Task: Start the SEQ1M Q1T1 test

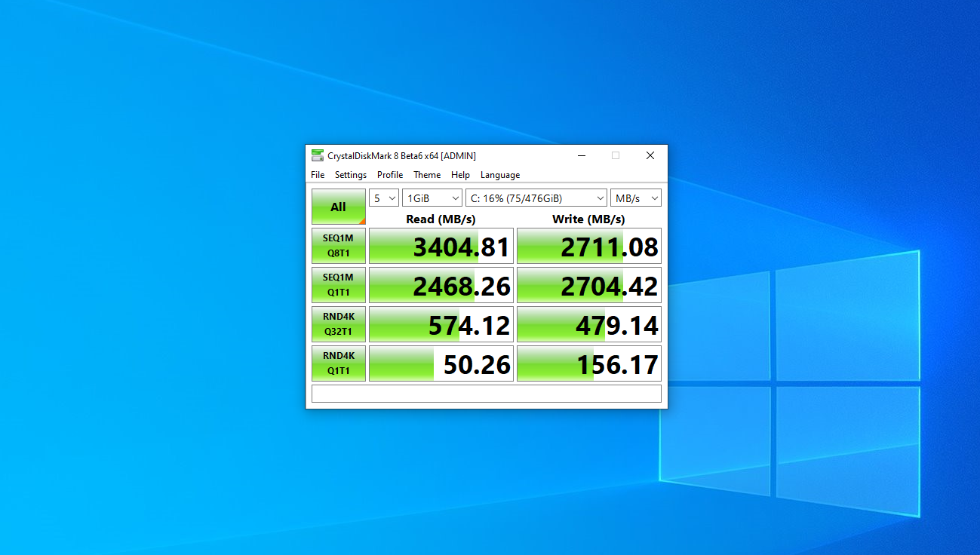Action: (339, 285)
